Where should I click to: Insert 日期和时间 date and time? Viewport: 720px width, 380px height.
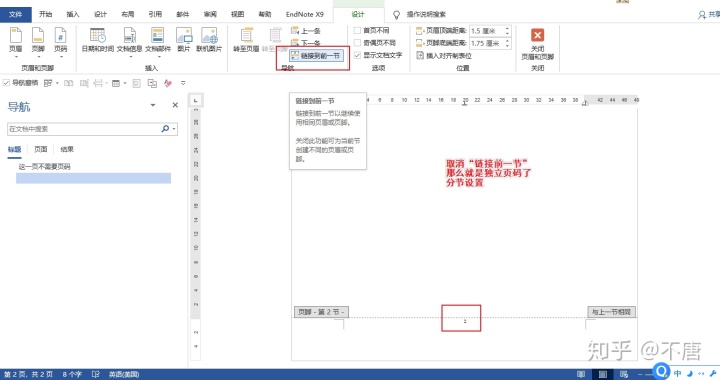coord(97,39)
